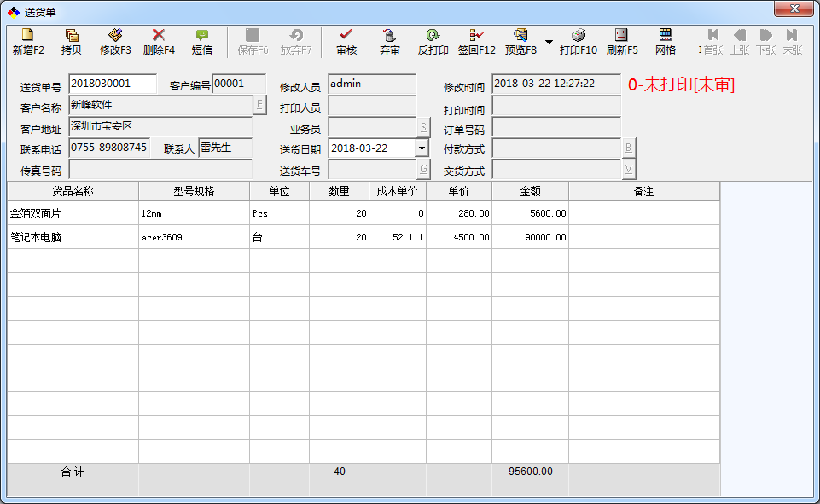
Task: Click the 弃审 unapprove icon
Action: pos(389,35)
